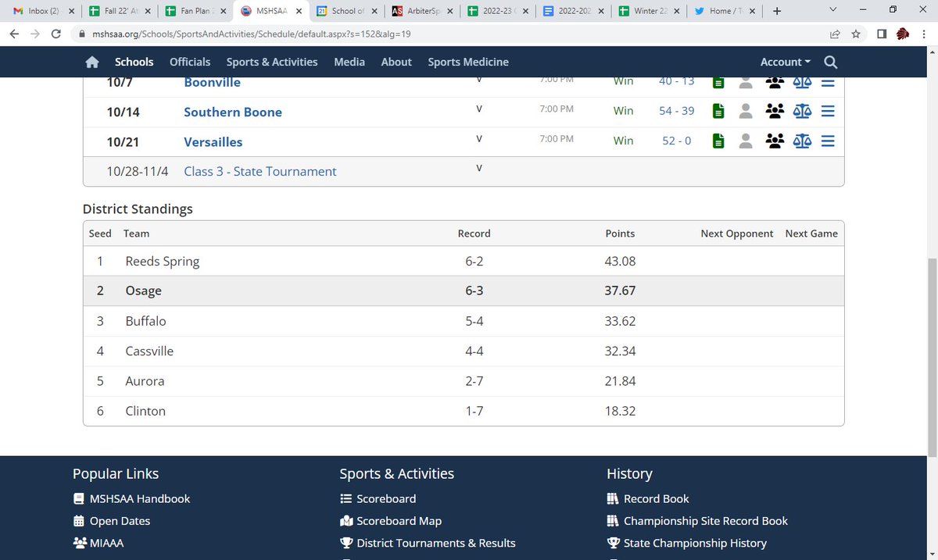Open the Media menu

(349, 62)
